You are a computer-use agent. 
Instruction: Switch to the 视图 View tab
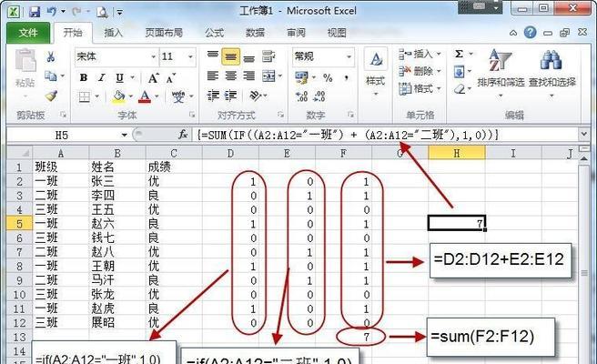coord(337,33)
